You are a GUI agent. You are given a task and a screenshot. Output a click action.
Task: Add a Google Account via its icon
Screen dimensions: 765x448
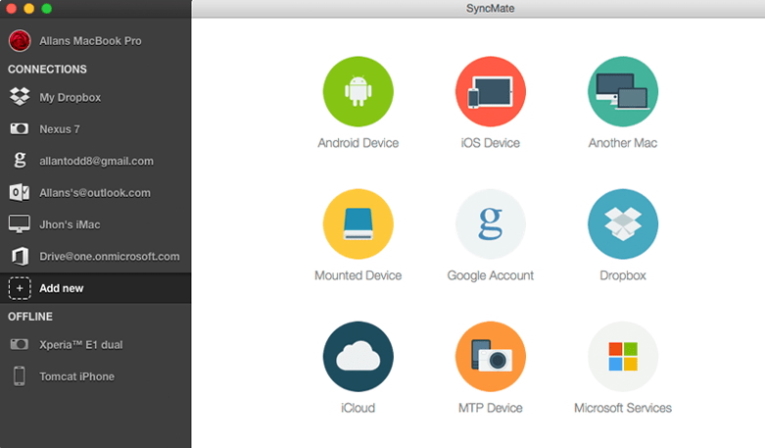pos(490,224)
